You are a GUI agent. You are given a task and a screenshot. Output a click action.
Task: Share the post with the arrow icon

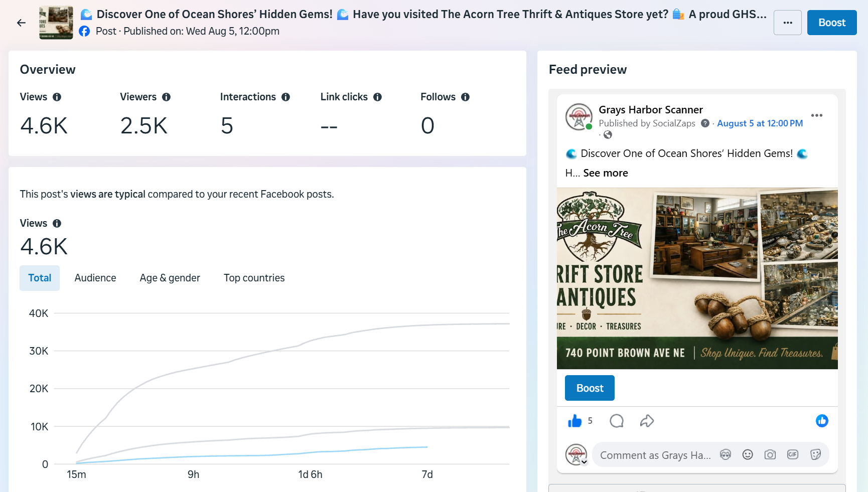coord(647,421)
